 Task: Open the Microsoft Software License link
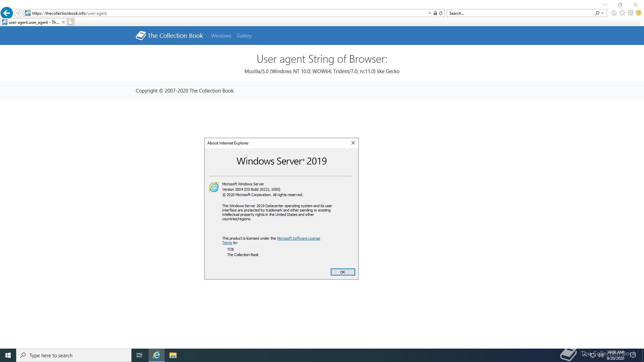[x=298, y=238]
